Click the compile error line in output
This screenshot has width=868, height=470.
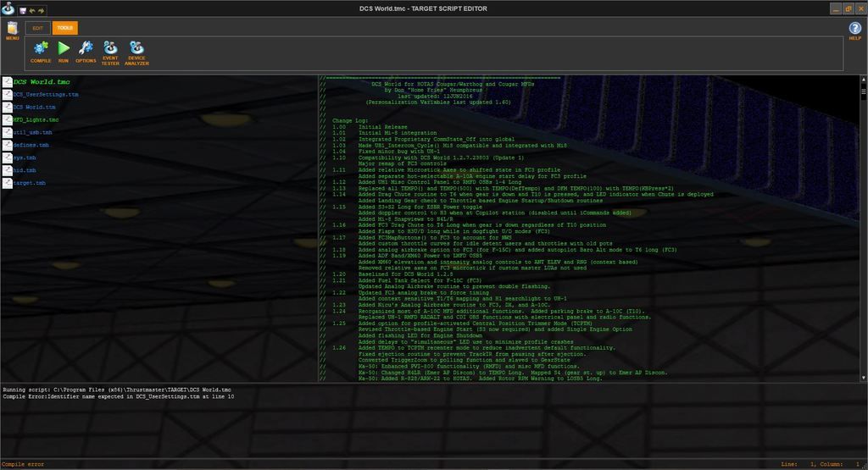pos(119,396)
